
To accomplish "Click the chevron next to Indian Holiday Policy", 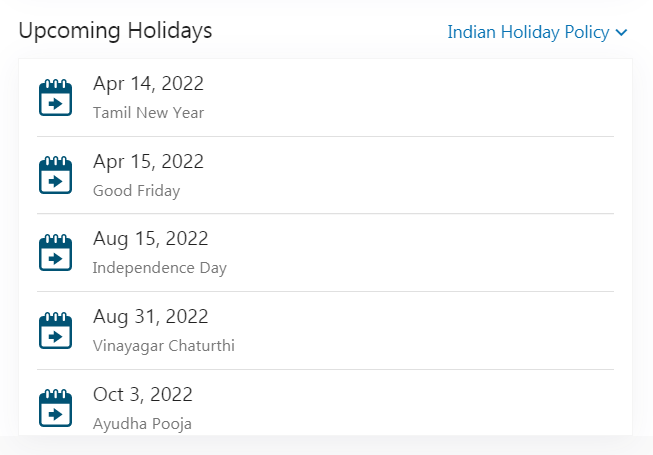I will [x=621, y=32].
